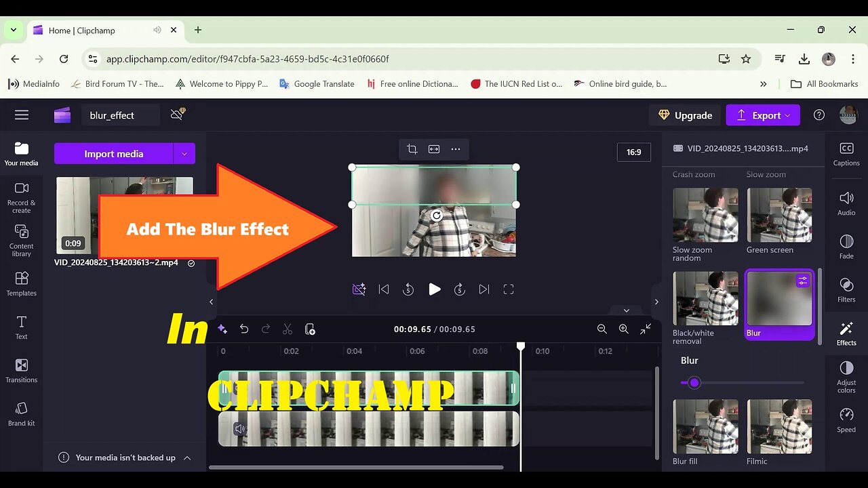Open the hamburger main menu

(x=22, y=115)
